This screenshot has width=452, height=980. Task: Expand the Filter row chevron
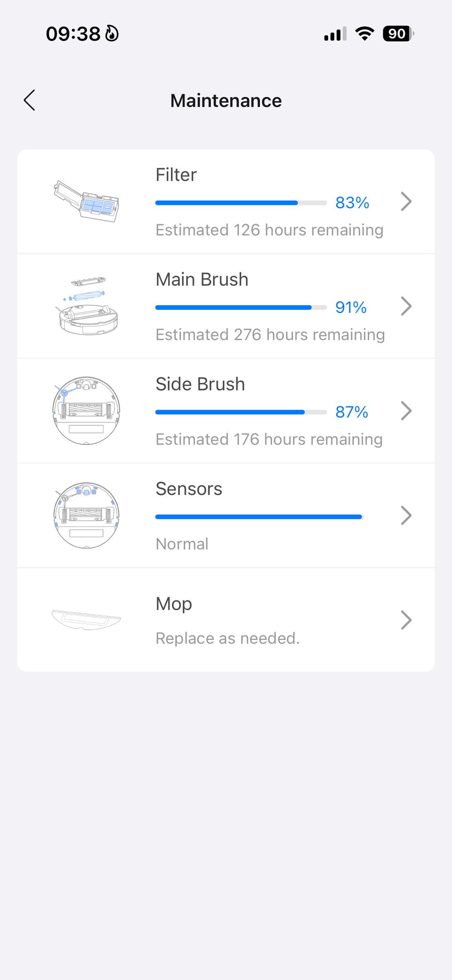[x=406, y=202]
